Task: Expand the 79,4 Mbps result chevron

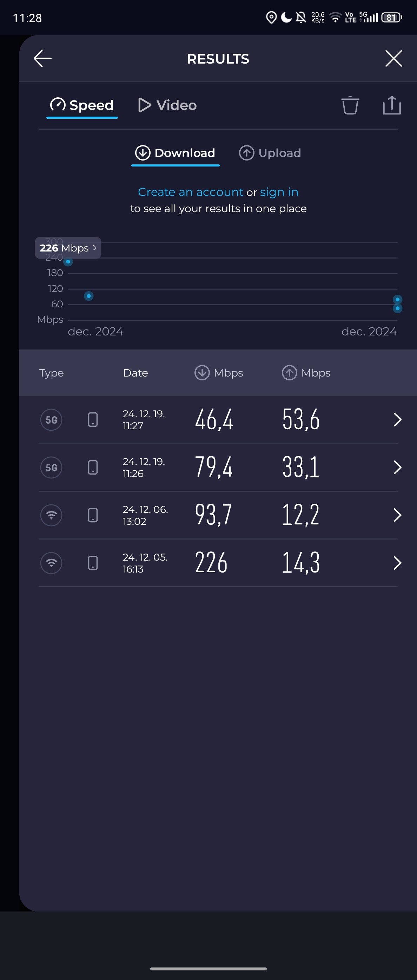Action: click(397, 468)
